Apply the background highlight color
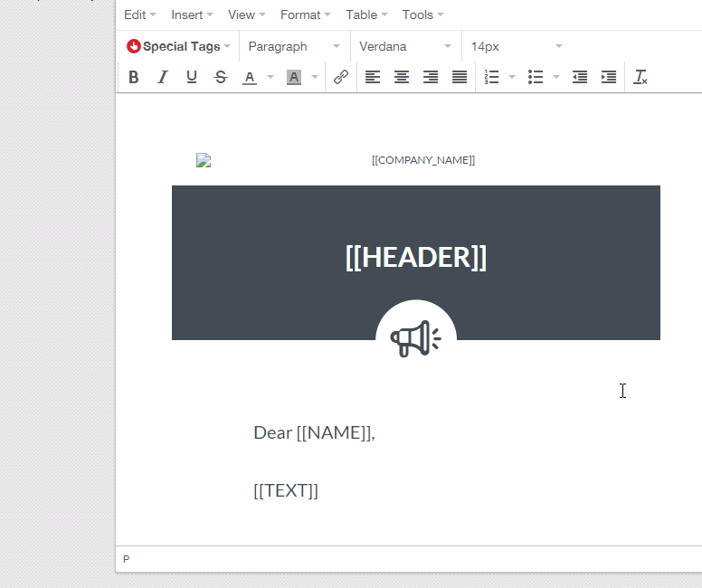This screenshot has height=588, width=702. (x=294, y=77)
